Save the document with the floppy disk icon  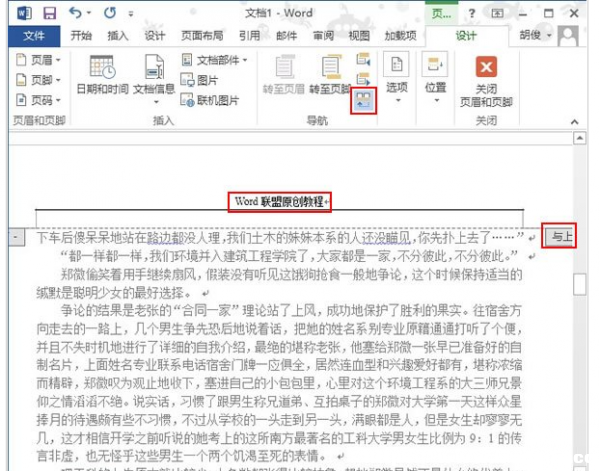click(49, 14)
